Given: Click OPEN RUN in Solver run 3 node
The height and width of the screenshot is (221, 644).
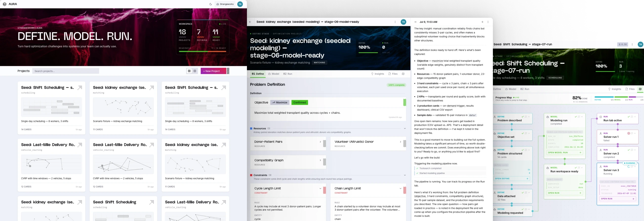Looking at the screenshot, I should (x=618, y=199).
